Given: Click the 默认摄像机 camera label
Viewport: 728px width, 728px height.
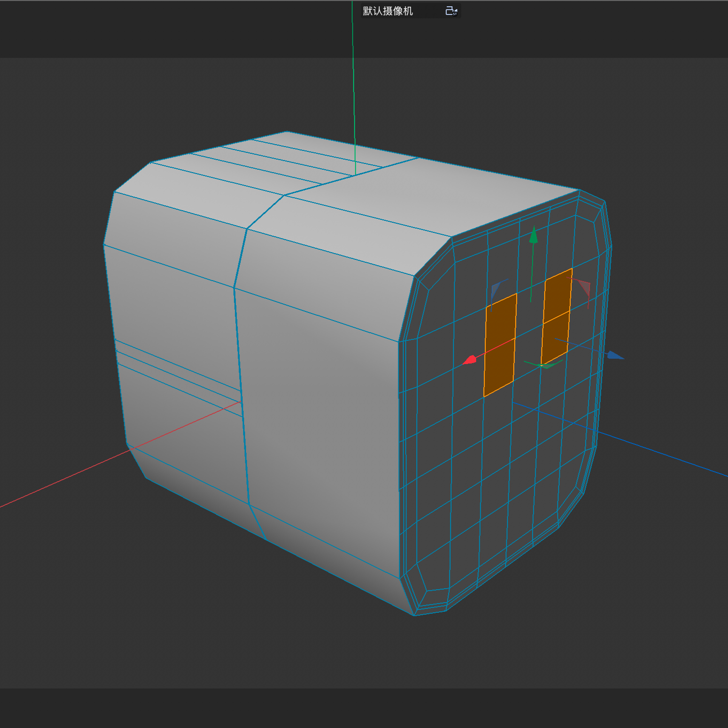Looking at the screenshot, I should 387,11.
